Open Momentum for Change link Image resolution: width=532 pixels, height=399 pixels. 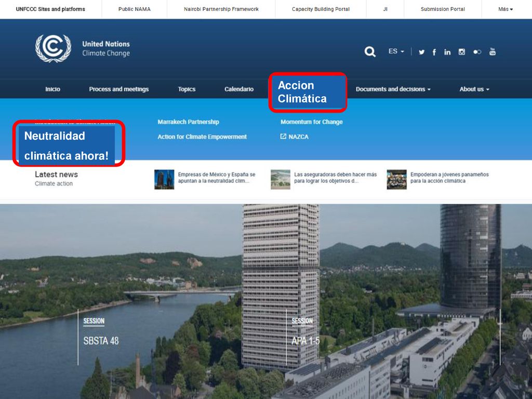click(x=312, y=122)
